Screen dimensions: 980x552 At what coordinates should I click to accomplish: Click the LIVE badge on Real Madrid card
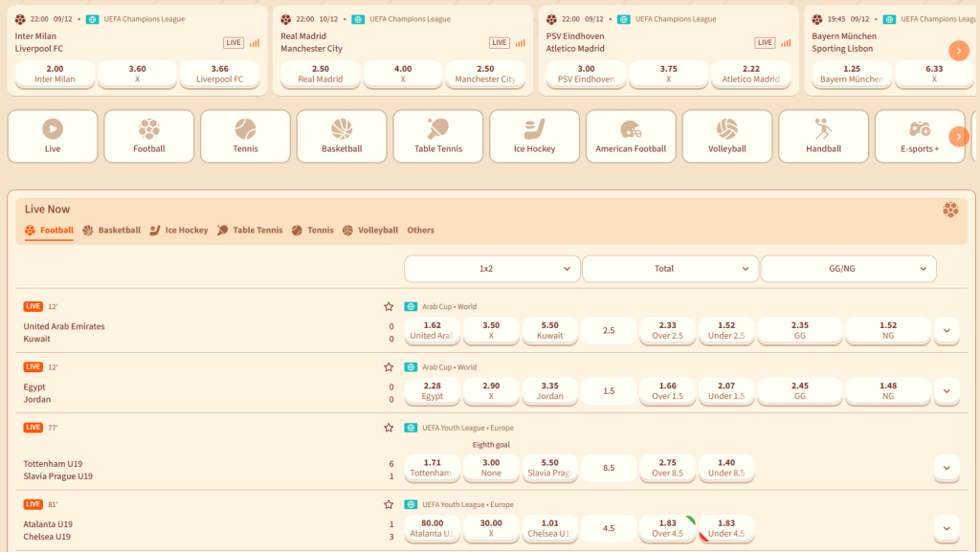tap(499, 42)
